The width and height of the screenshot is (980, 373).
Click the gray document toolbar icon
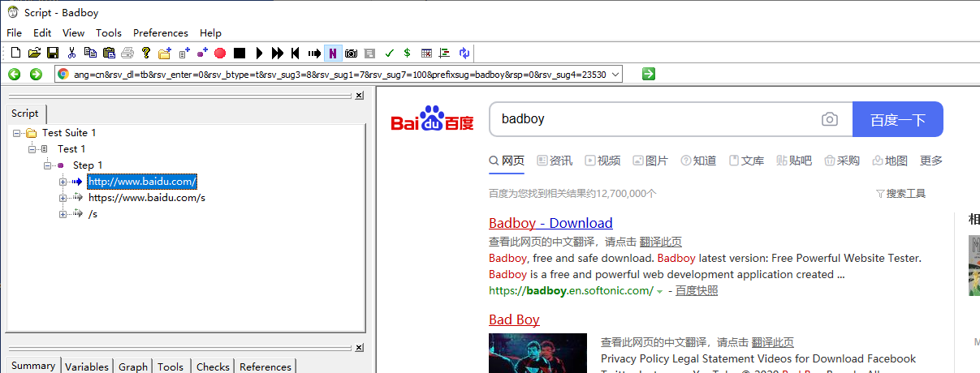pos(370,54)
